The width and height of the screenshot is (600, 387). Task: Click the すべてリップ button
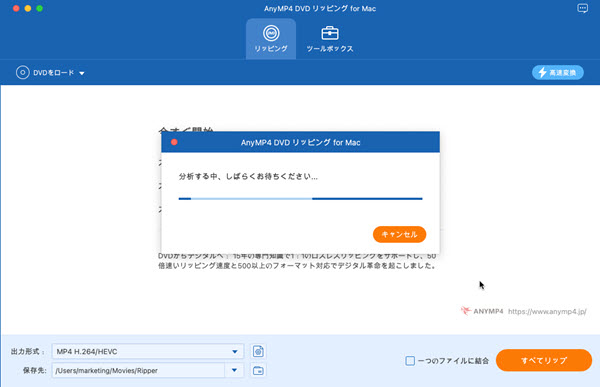click(544, 360)
